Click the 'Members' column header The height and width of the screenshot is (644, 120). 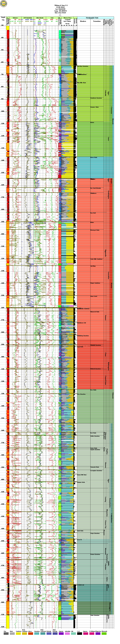[x=83, y=21]
